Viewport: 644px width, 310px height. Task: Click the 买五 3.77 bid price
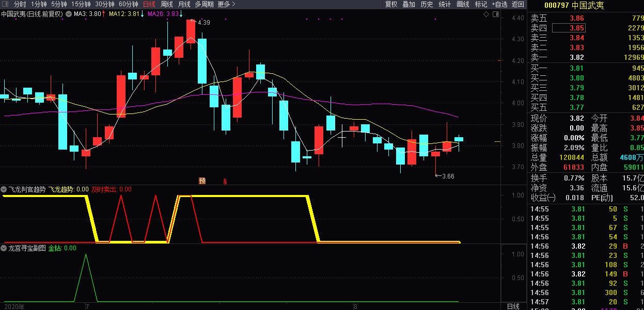point(577,107)
